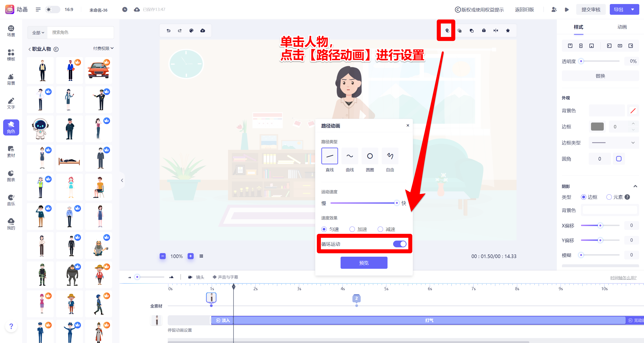The height and width of the screenshot is (343, 644).
Task: Click the redo arrow in canvas toolbar
Action: click(180, 30)
